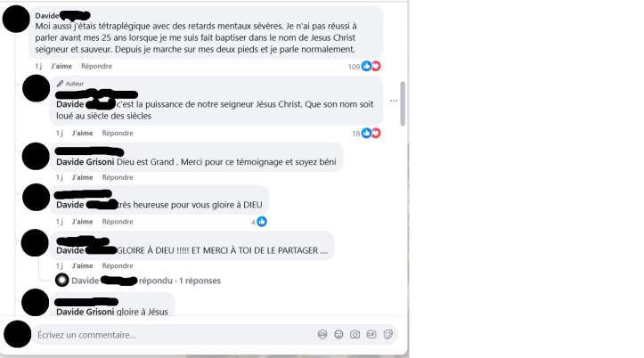Image resolution: width=644 pixels, height=358 pixels.
Task: Open avatar sticker icon in comment box
Action: [322, 335]
